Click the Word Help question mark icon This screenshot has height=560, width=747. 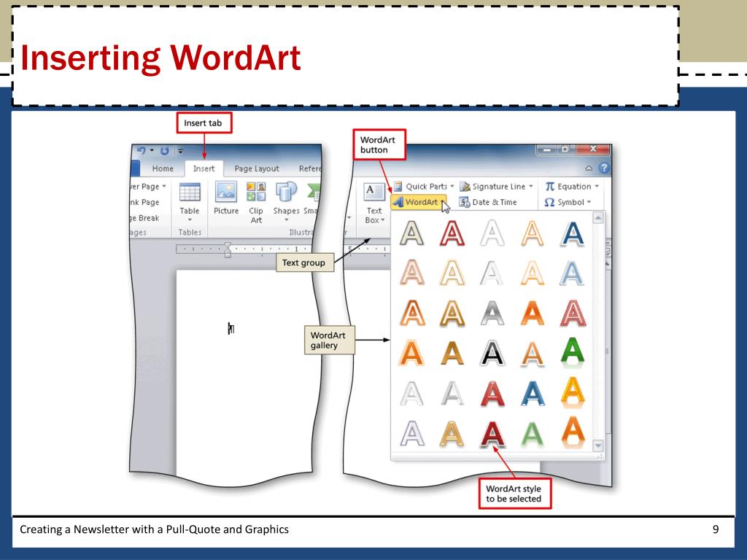click(x=603, y=168)
